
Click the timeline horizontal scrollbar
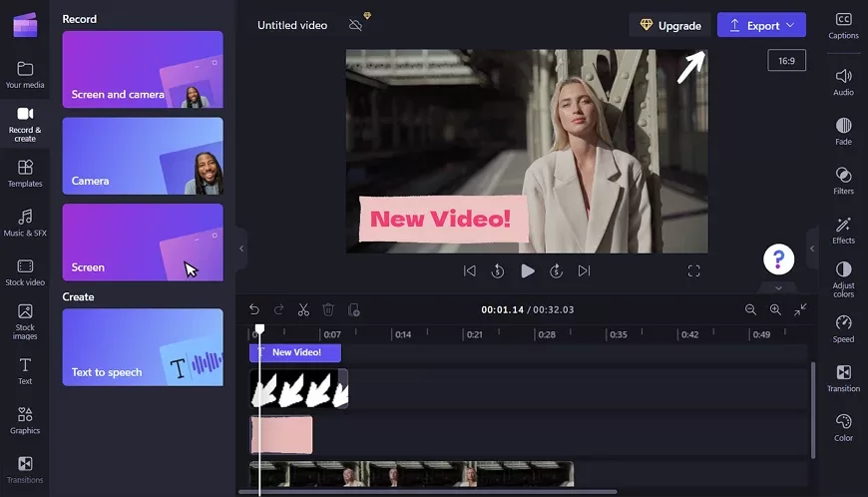pos(429,491)
